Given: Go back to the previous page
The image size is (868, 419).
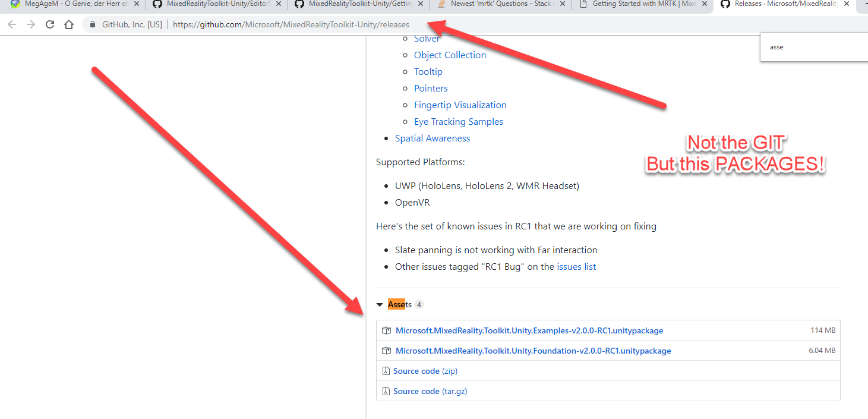Looking at the screenshot, I should [x=12, y=25].
